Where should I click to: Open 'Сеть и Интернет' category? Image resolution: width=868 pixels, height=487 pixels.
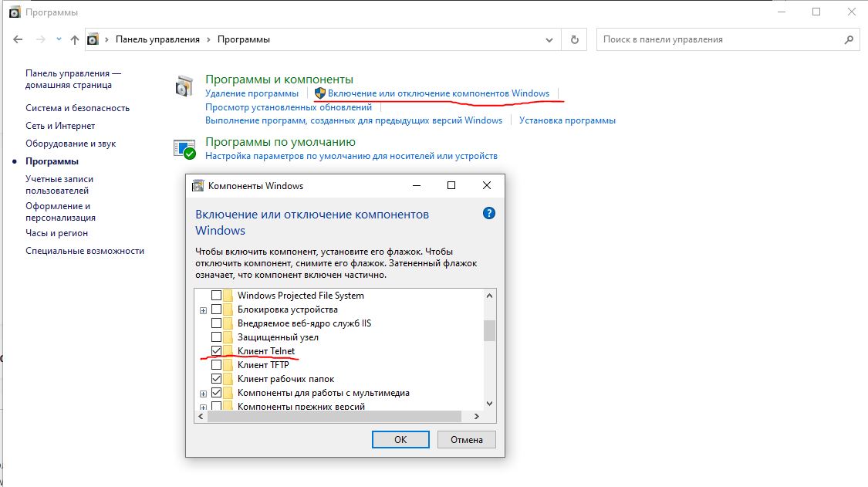(60, 126)
